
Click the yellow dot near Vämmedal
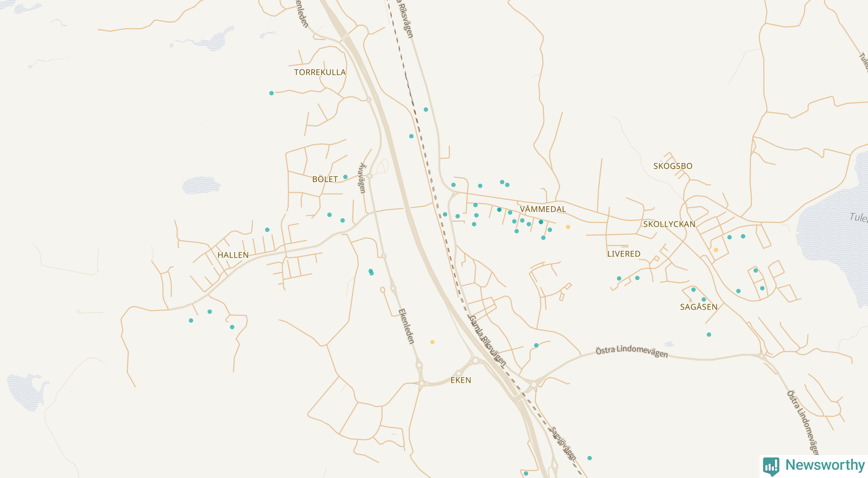[568, 227]
